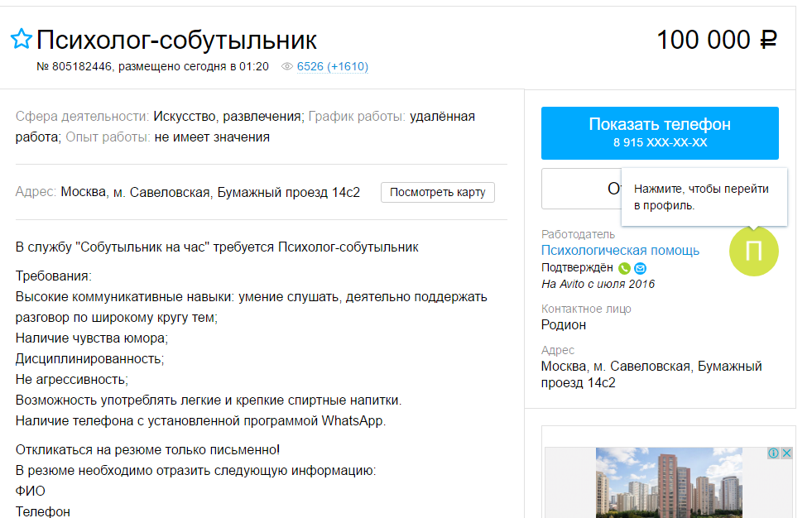Open the map with Посмотреть карту
Screen dimensions: 812x518
coord(437,192)
